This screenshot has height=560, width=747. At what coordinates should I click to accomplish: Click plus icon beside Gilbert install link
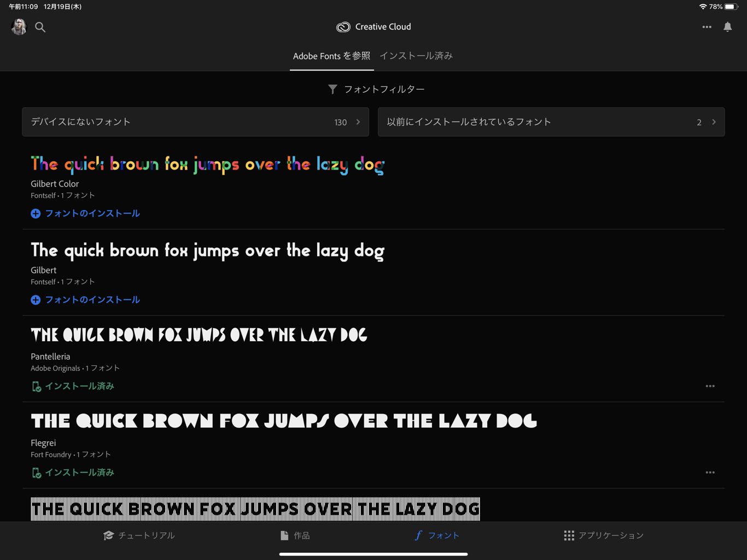pyautogui.click(x=36, y=300)
